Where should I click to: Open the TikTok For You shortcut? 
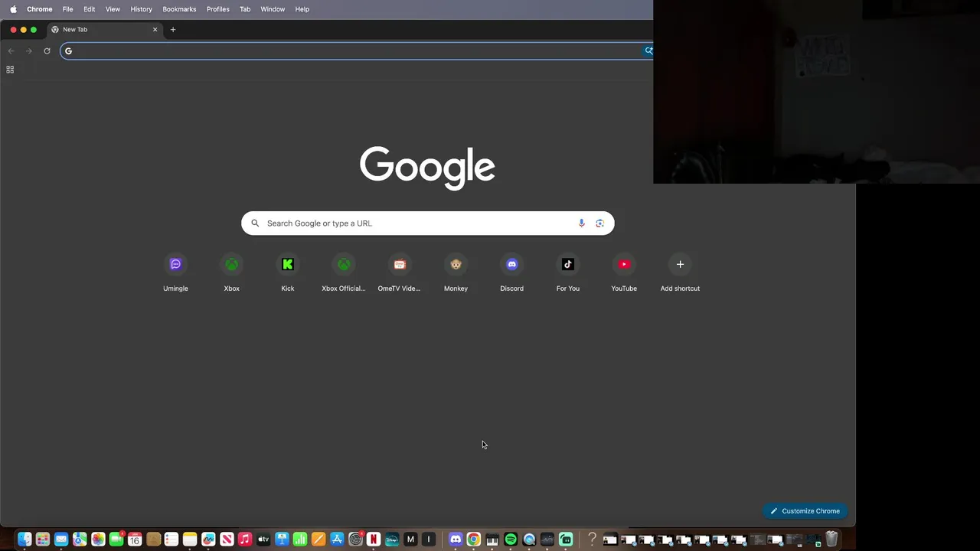[567, 273]
